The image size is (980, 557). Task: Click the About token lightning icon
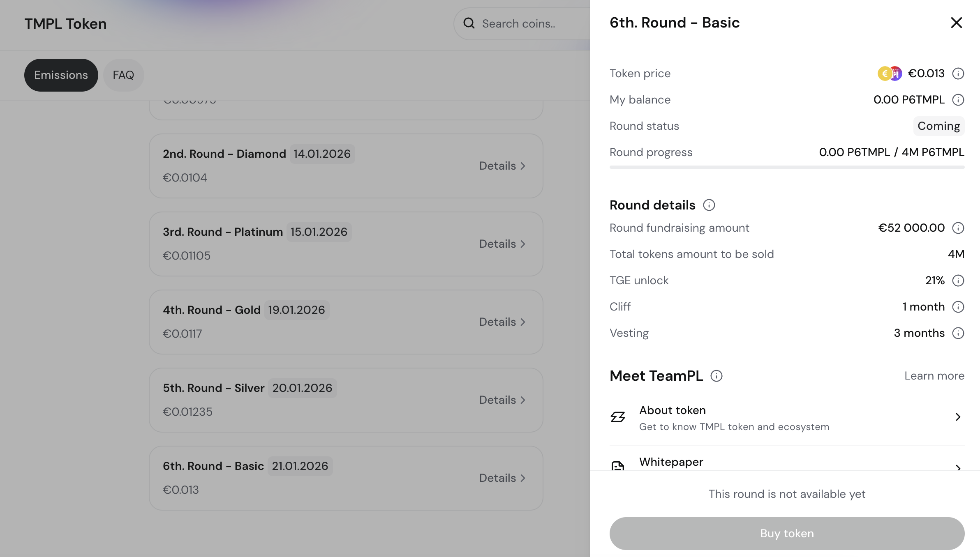(x=617, y=417)
